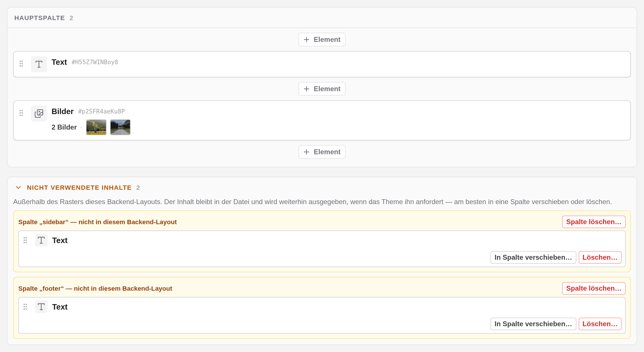Click drag handle of sidebar Text element

[25, 240]
